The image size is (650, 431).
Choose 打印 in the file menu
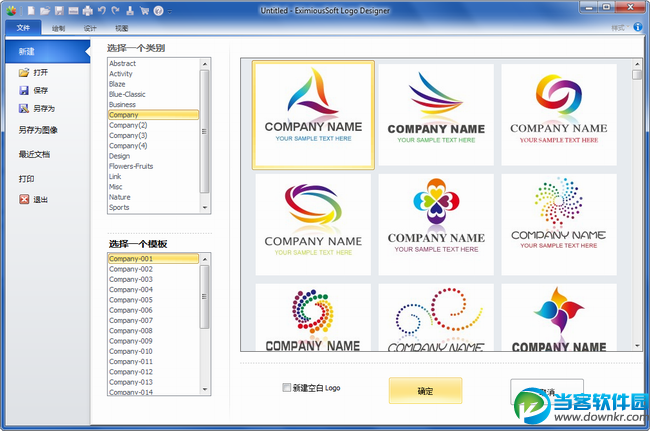pyautogui.click(x=26, y=179)
